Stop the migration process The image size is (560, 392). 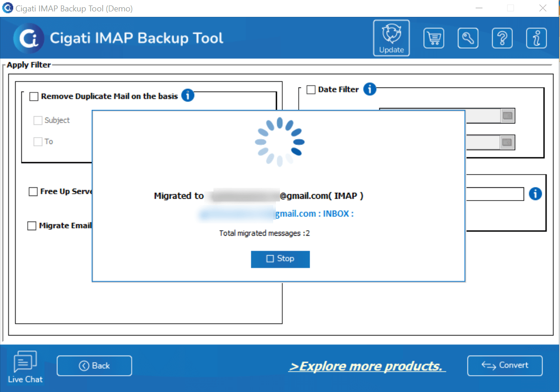(x=280, y=259)
